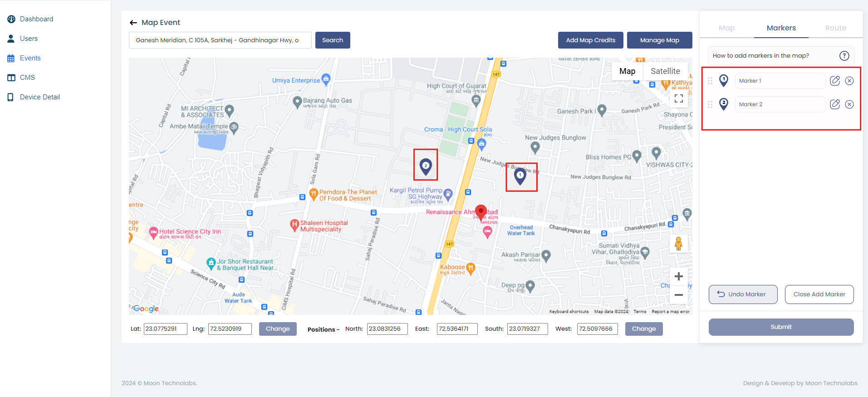The width and height of the screenshot is (868, 397).
Task: Open the Map tab in side panel
Action: coord(726,28)
